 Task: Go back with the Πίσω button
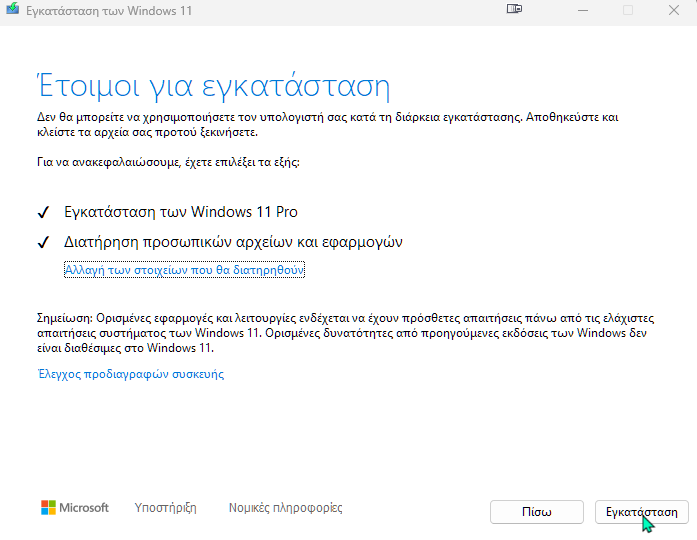[537, 512]
